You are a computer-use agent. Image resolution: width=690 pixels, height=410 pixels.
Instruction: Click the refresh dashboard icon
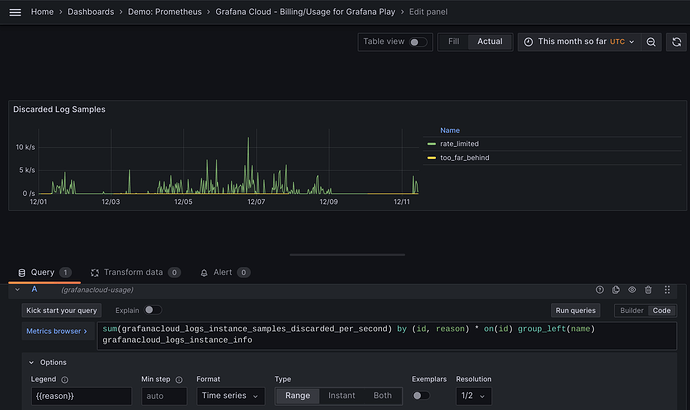677,42
